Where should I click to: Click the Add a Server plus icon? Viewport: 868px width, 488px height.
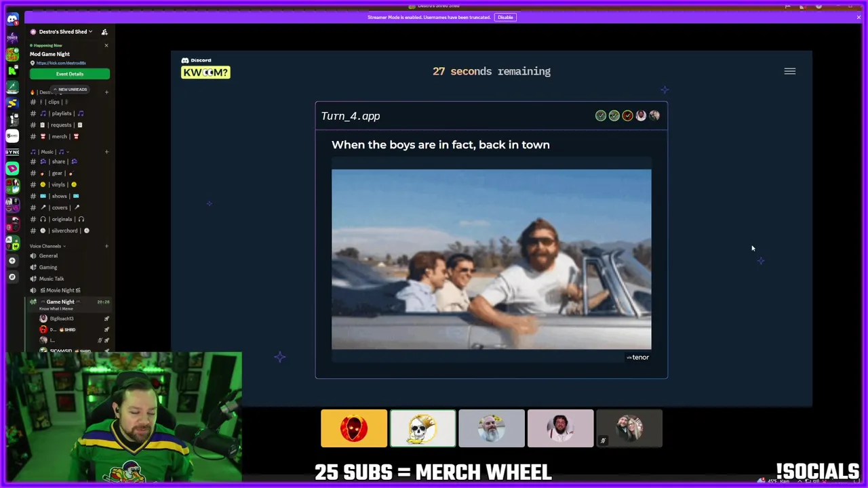[x=12, y=260]
